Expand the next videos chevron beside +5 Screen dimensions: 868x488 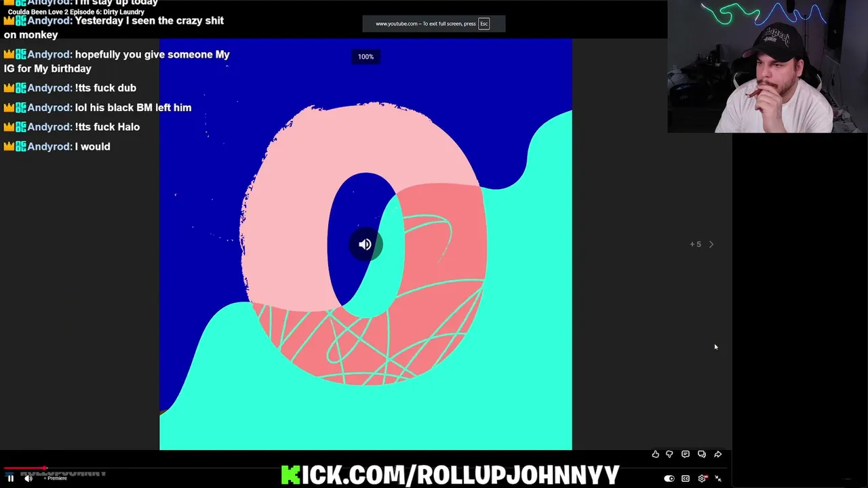pyautogui.click(x=711, y=244)
